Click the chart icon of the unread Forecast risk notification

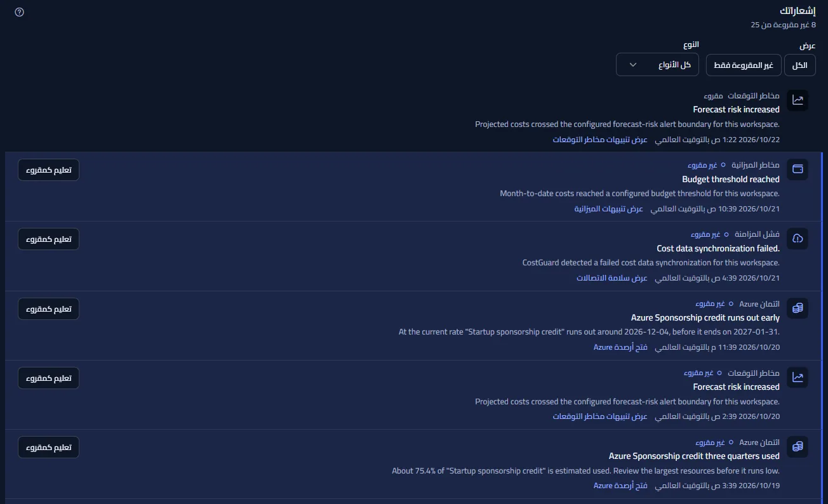798,378
